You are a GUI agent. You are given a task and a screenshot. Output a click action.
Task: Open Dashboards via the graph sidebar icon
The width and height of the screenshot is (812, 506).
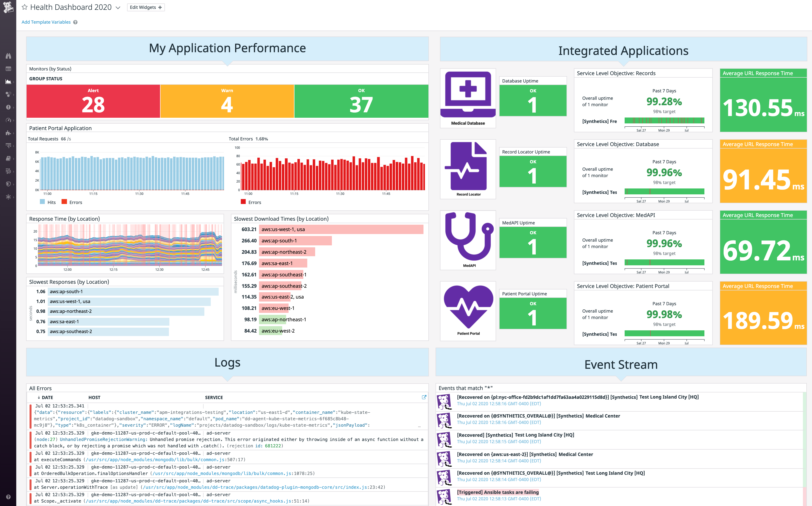click(8, 81)
